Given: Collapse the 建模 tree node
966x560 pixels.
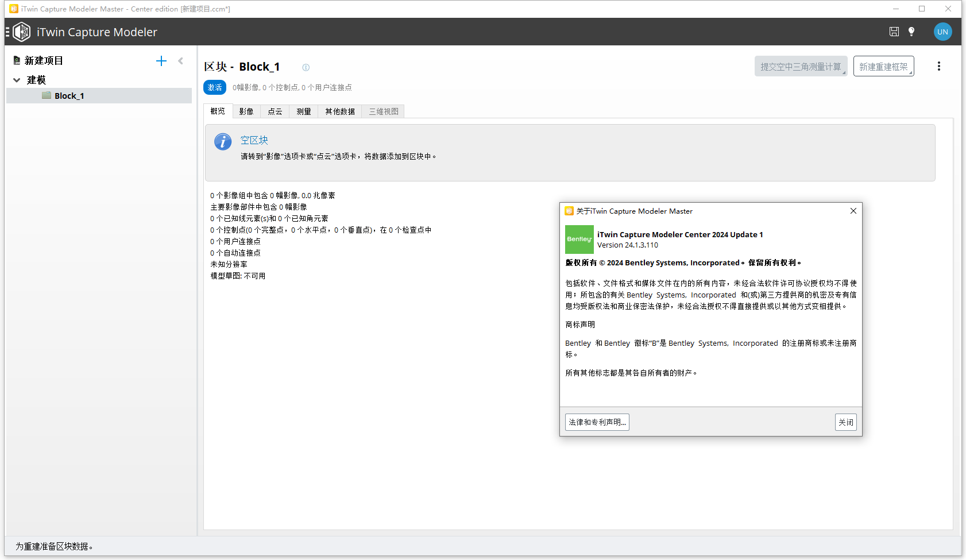Looking at the screenshot, I should pos(17,80).
